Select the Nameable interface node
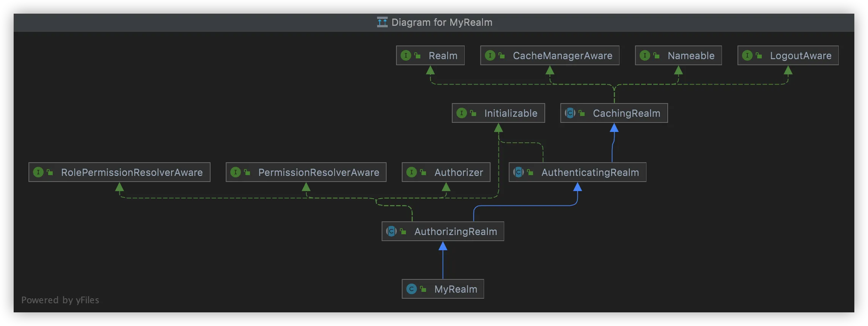 pos(690,56)
